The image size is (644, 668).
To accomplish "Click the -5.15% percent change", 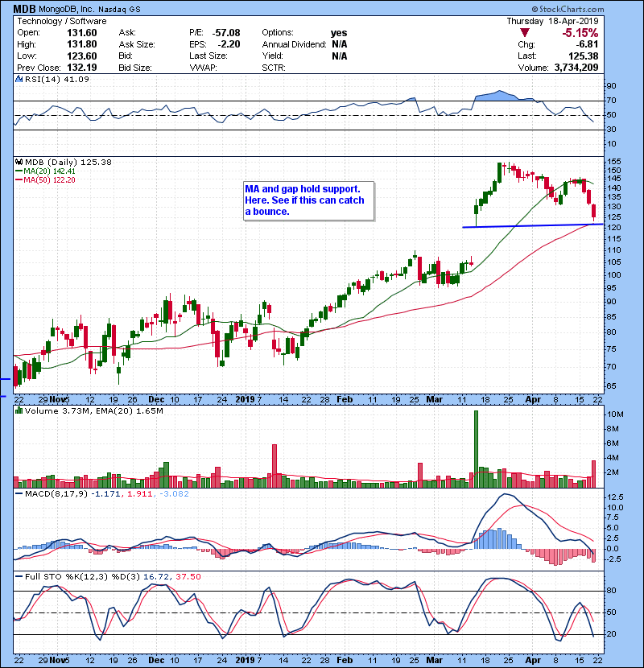I will pos(580,33).
